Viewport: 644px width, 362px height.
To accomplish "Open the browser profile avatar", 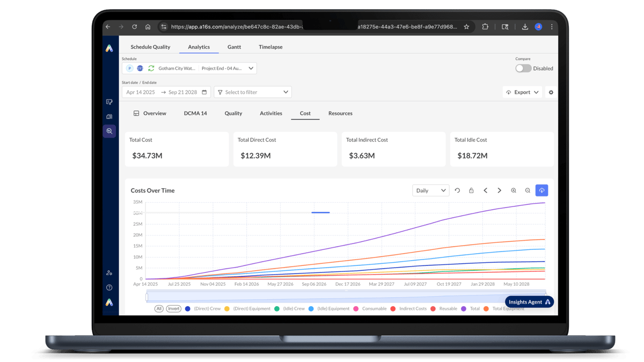I will [538, 27].
